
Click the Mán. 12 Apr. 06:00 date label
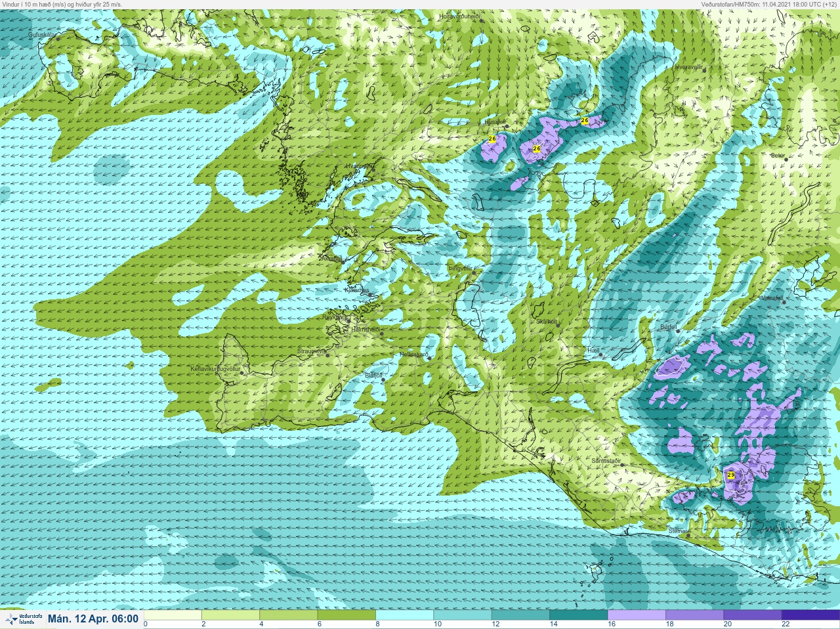point(93,618)
